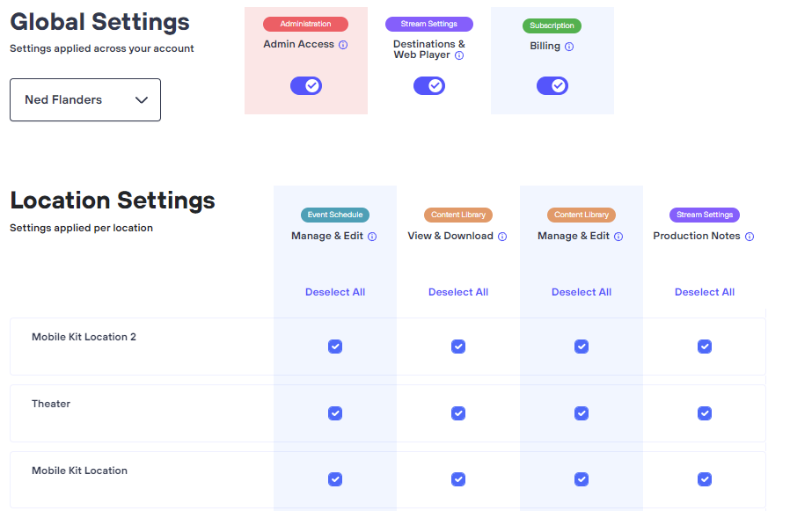
Task: Click the red Administration tag
Action: pyautogui.click(x=305, y=25)
